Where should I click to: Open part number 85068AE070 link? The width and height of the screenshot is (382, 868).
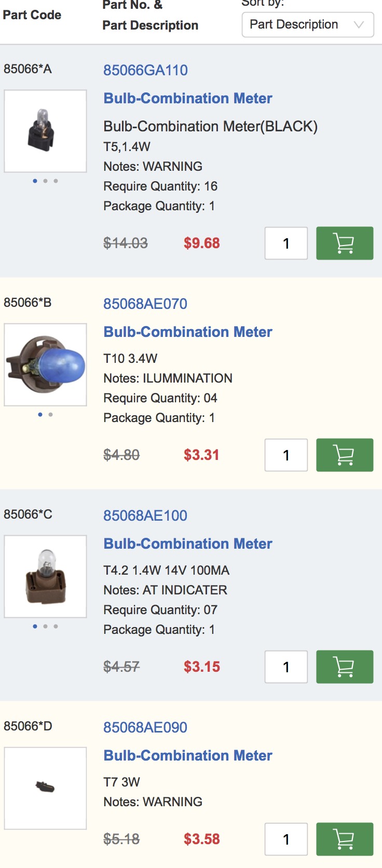pyautogui.click(x=145, y=304)
